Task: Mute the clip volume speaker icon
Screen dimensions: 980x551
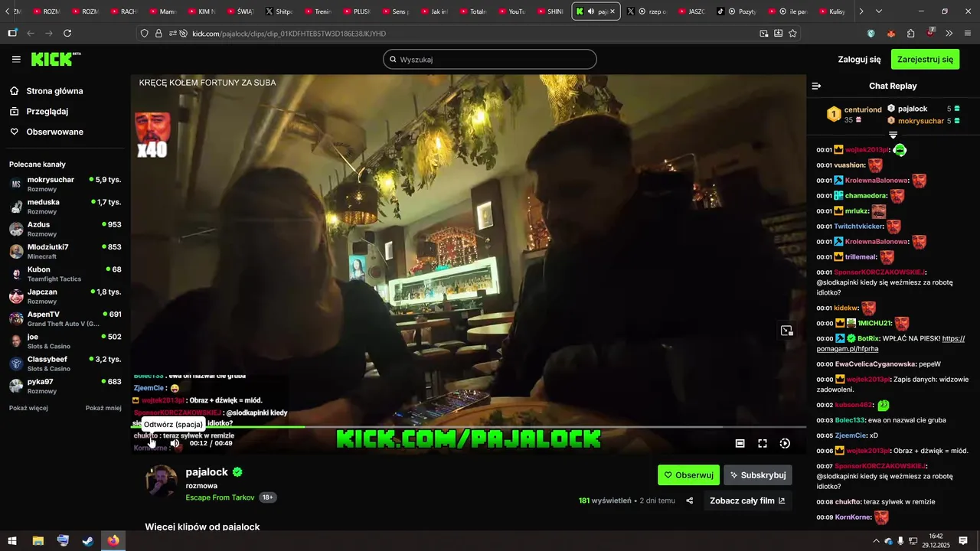Action: click(x=175, y=443)
